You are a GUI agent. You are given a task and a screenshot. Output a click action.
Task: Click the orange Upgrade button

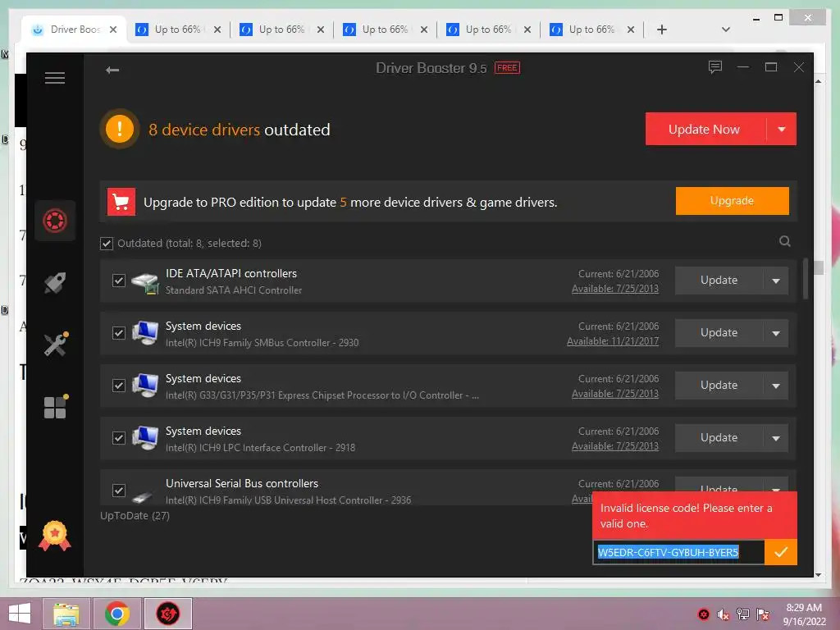(732, 201)
